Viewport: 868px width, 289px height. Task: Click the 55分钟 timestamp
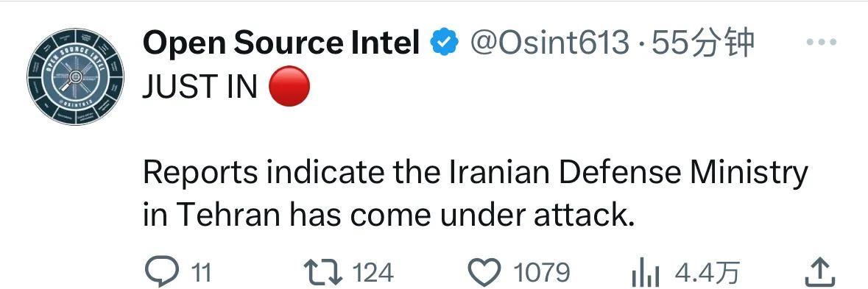(x=703, y=43)
